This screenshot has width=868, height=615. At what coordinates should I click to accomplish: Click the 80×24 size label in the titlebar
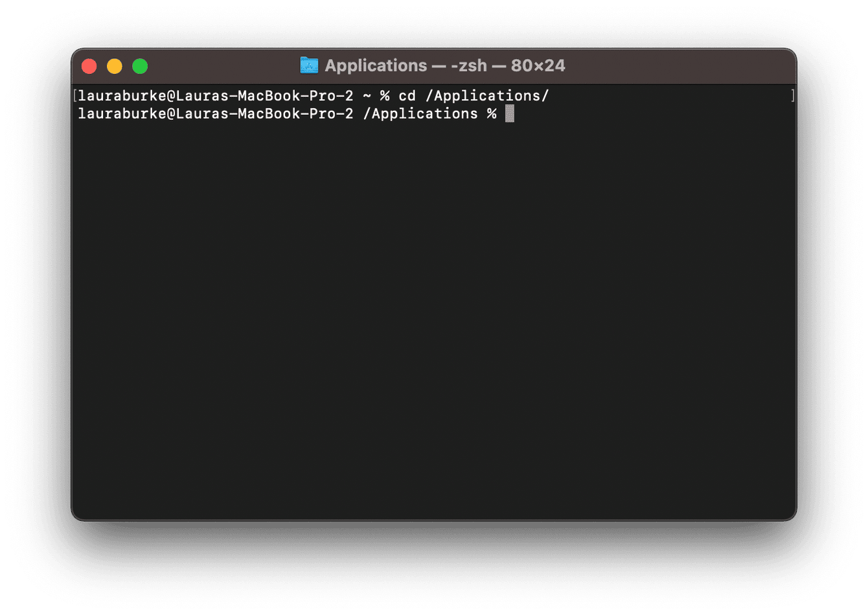point(538,65)
